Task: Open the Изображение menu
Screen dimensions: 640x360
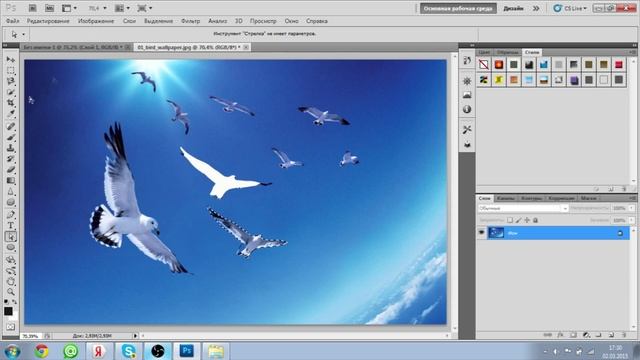Action: click(x=96, y=21)
